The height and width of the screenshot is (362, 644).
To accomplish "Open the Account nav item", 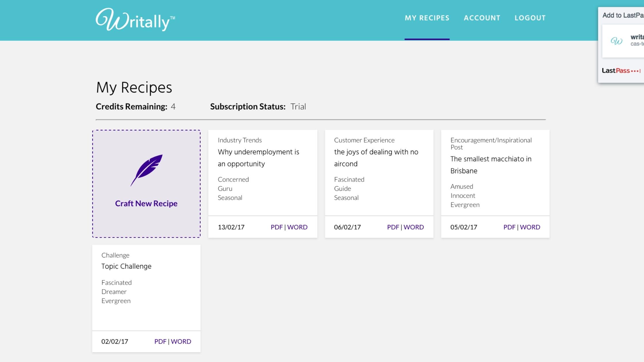I will [x=482, y=18].
